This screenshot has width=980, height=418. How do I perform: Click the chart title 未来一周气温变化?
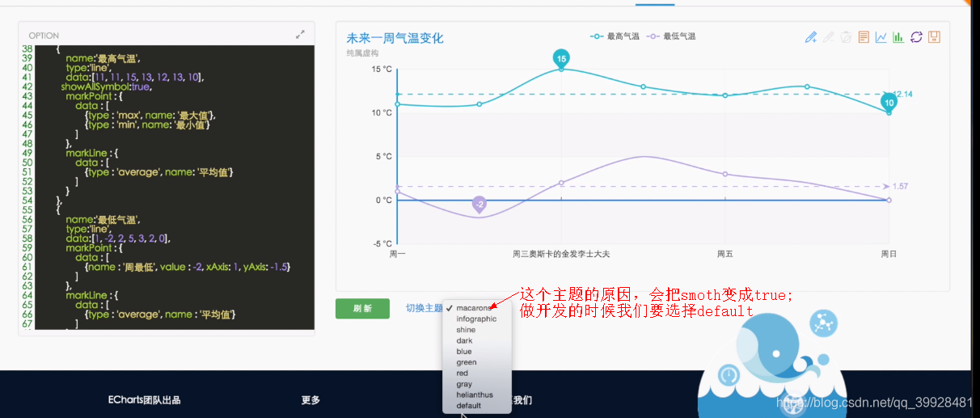(395, 38)
